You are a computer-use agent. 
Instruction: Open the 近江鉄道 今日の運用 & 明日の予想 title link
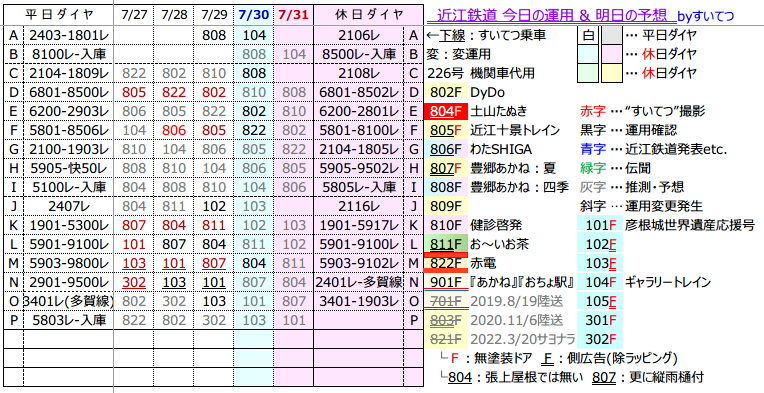pyautogui.click(x=551, y=15)
